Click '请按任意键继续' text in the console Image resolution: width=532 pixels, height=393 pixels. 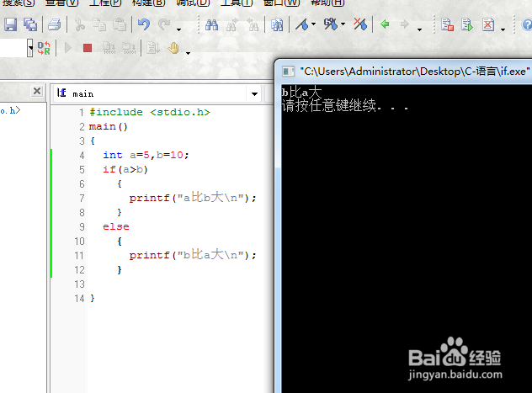point(329,105)
